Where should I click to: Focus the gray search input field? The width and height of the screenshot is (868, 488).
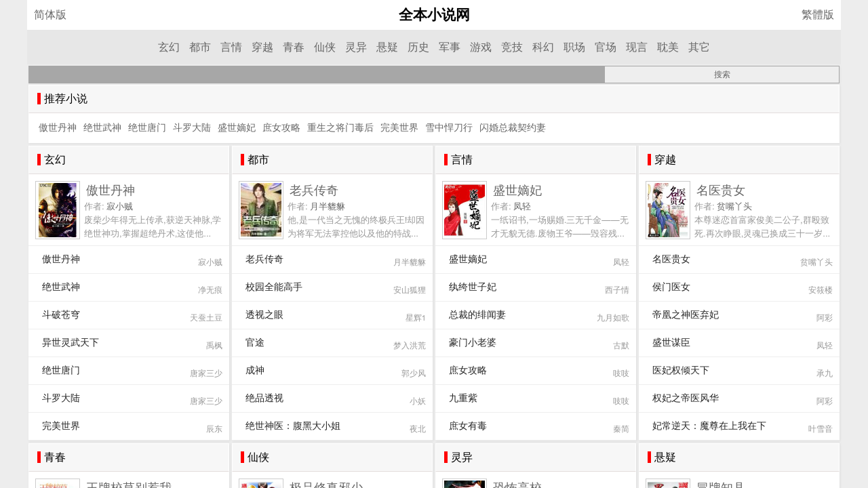[x=317, y=75]
